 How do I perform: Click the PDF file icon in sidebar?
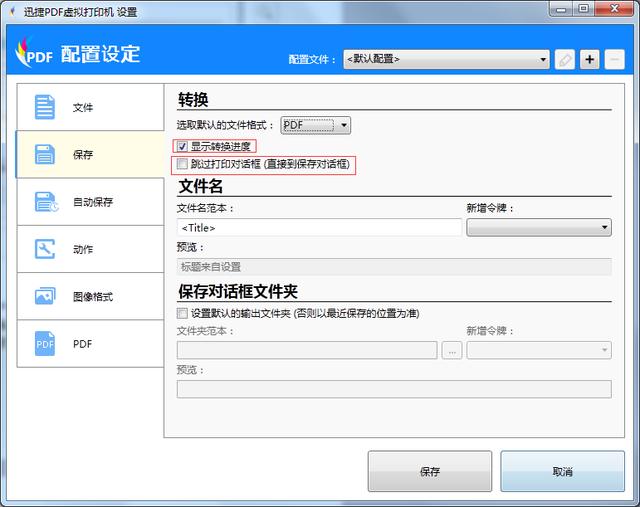(x=46, y=344)
